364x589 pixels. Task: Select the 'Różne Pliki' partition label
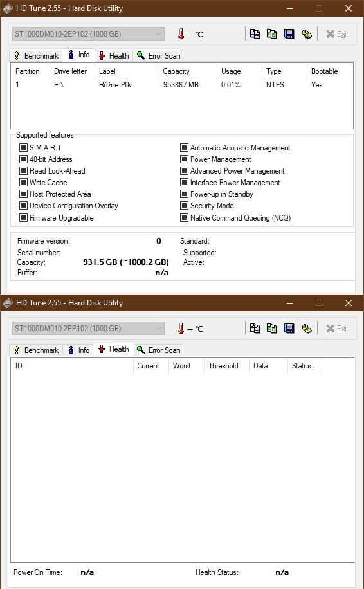pos(116,85)
